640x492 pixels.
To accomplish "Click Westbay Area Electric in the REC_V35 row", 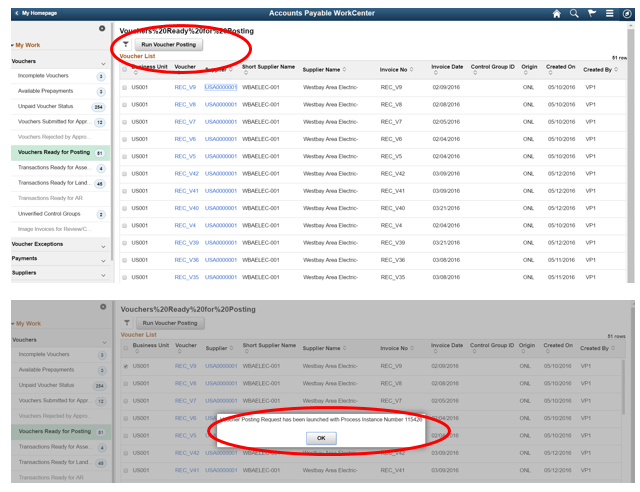I will click(x=330, y=277).
